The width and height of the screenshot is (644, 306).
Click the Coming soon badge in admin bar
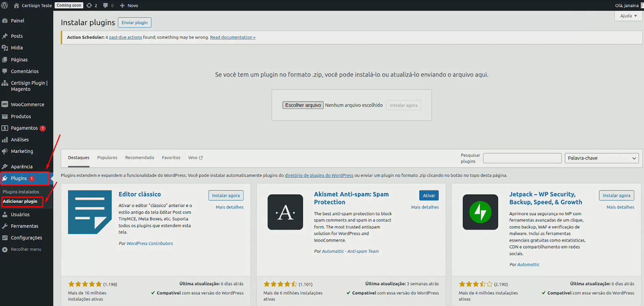(69, 5)
